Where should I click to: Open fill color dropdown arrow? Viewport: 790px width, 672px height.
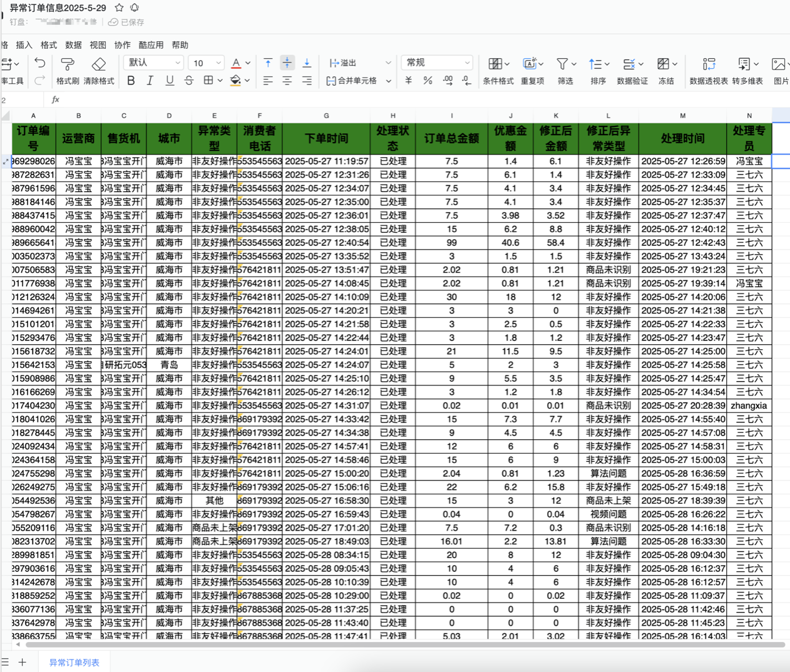(247, 81)
